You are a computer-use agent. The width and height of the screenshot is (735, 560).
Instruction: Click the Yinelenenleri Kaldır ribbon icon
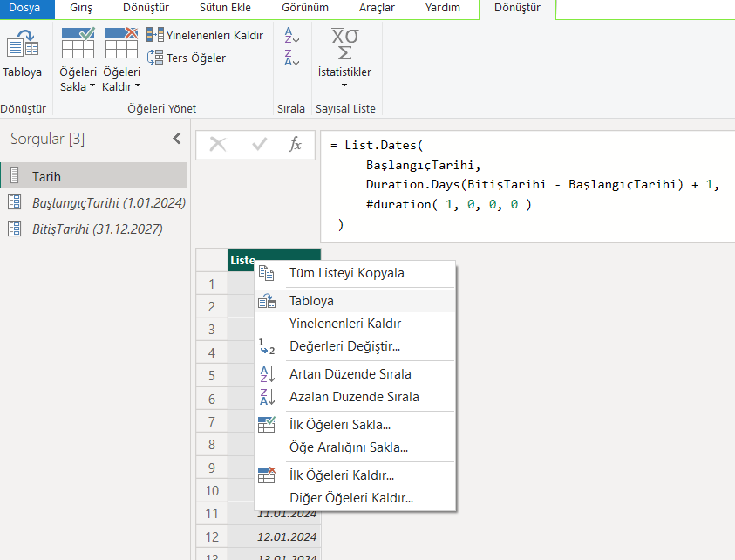click(155, 35)
